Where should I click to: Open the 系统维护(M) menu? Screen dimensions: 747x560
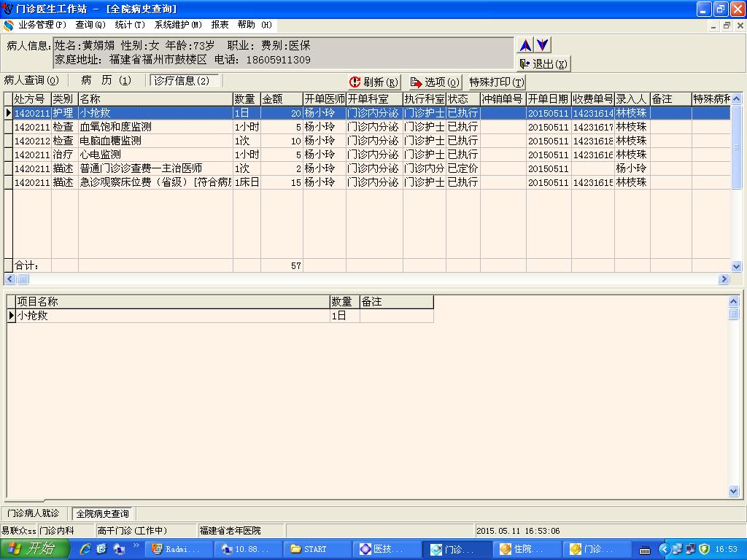click(178, 25)
